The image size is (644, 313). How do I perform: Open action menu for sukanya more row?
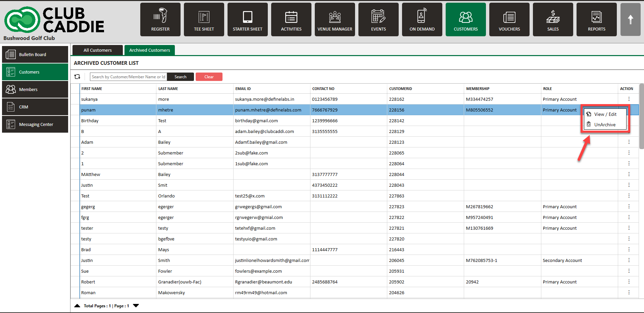coord(629,99)
